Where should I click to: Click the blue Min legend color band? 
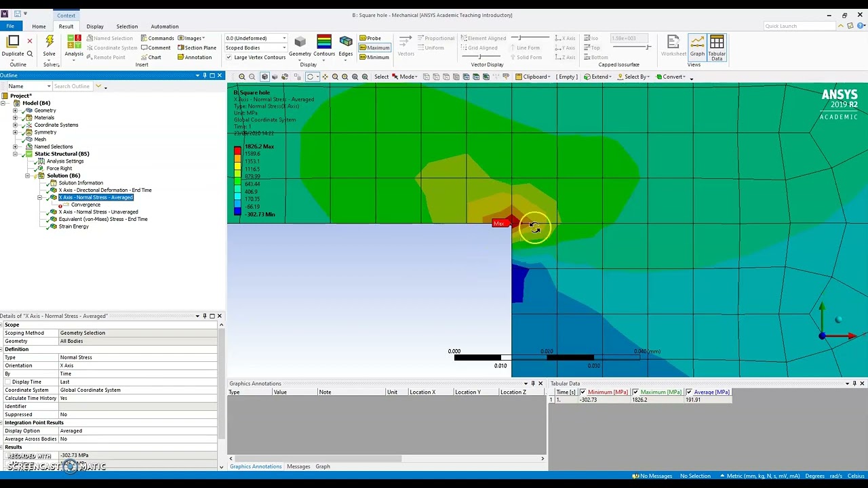coord(237,211)
